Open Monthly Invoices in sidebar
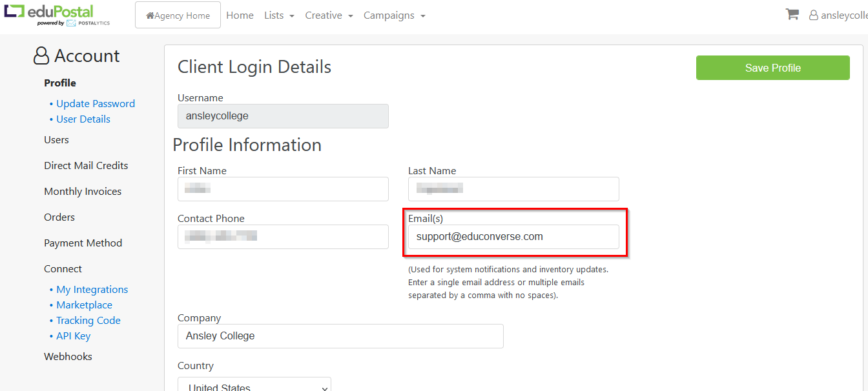The width and height of the screenshot is (868, 391). pyautogui.click(x=83, y=192)
